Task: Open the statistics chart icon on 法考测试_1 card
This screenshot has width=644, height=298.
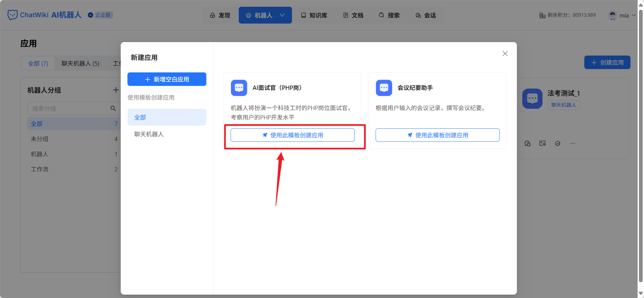Action: [558, 143]
